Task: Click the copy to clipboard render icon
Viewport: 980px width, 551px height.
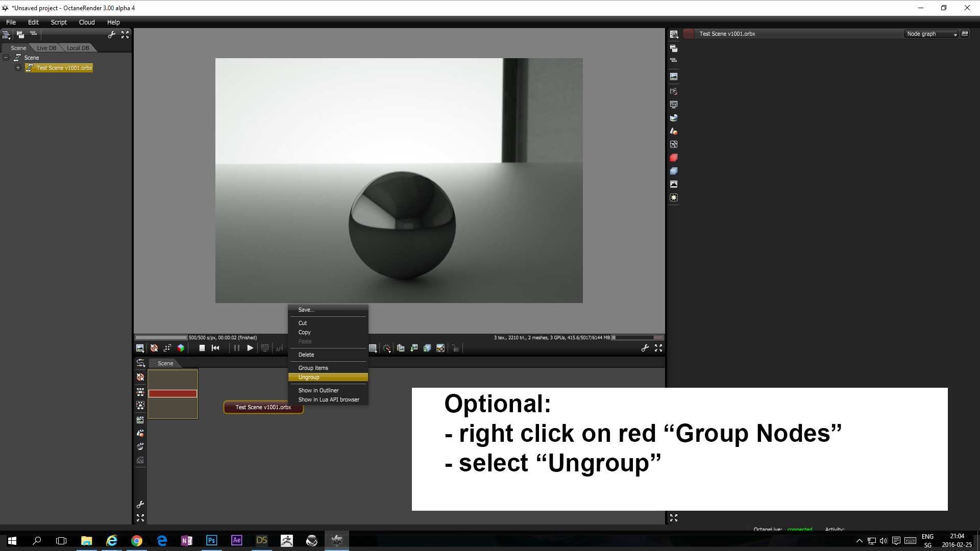Action: [401, 348]
